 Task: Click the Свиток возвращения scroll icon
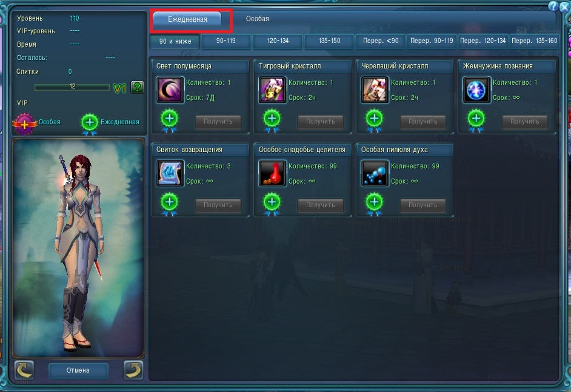click(x=170, y=173)
